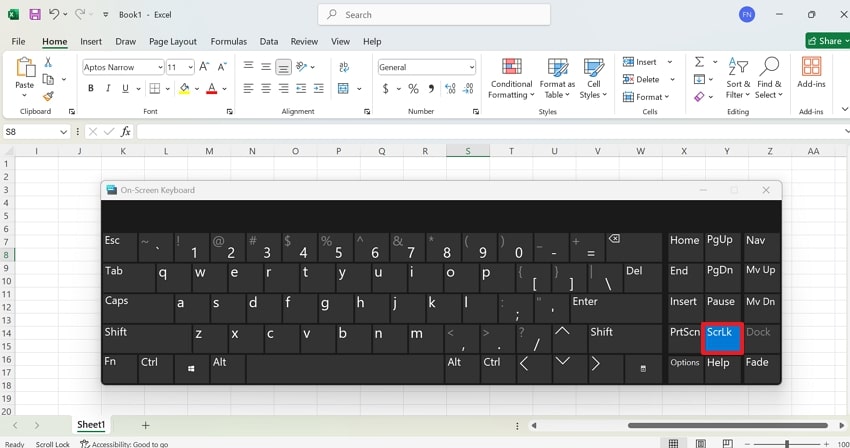Click the Save icon in title bar
The width and height of the screenshot is (850, 448).
(x=35, y=15)
